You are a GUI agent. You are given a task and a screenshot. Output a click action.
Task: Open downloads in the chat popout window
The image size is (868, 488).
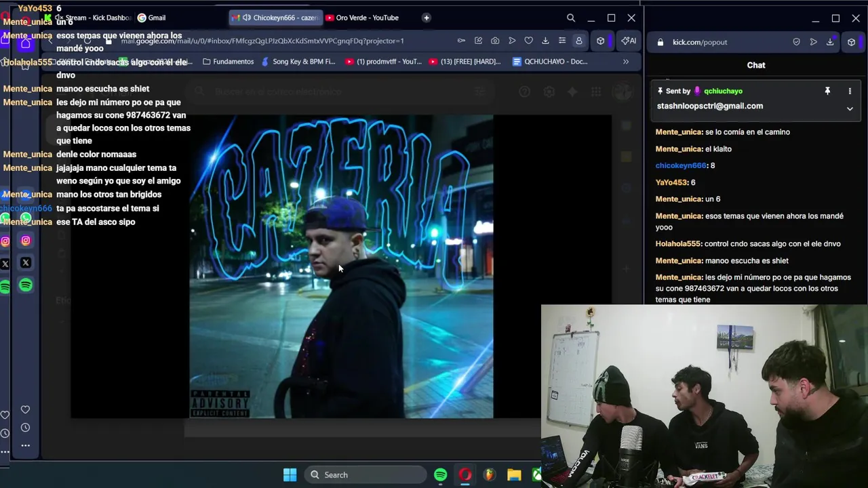(x=830, y=42)
